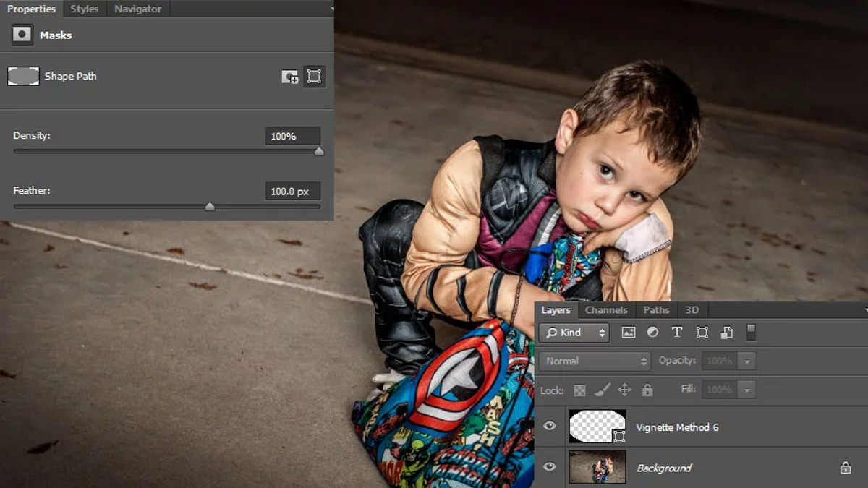868x488 pixels.
Task: Select the adjustment layers filter icon
Action: 653,333
